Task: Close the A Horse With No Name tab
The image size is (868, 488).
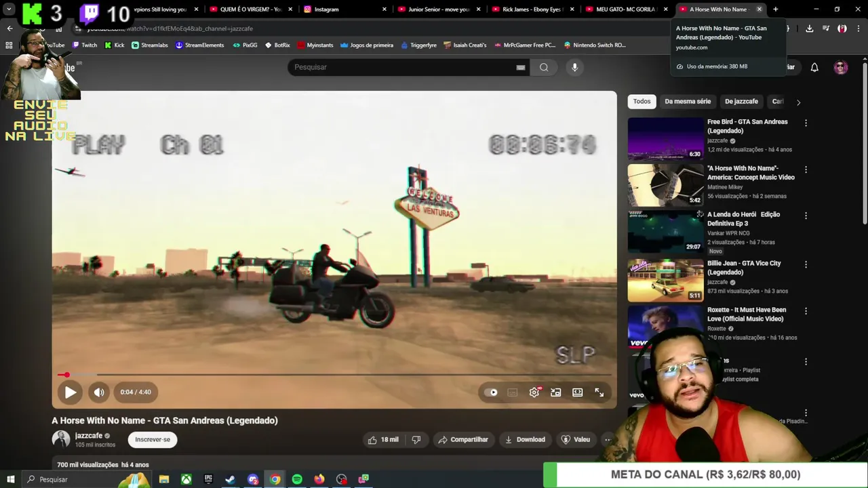Action: click(759, 9)
